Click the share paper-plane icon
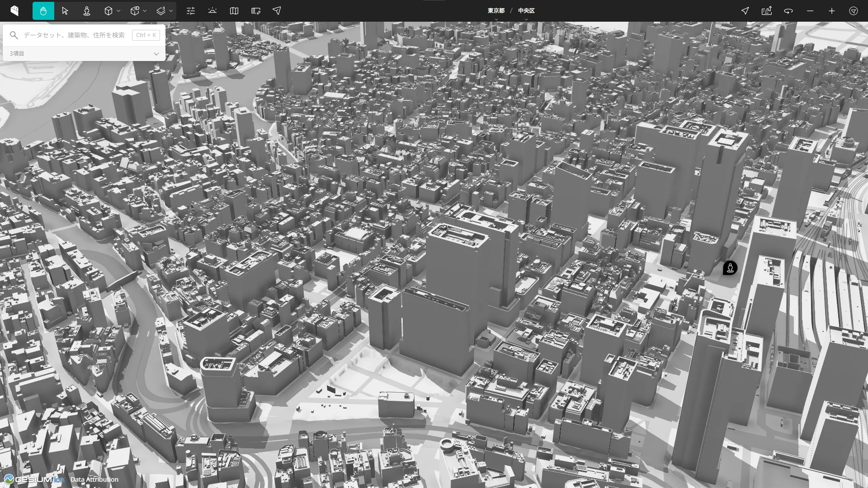The height and width of the screenshot is (488, 868). pyautogui.click(x=276, y=10)
